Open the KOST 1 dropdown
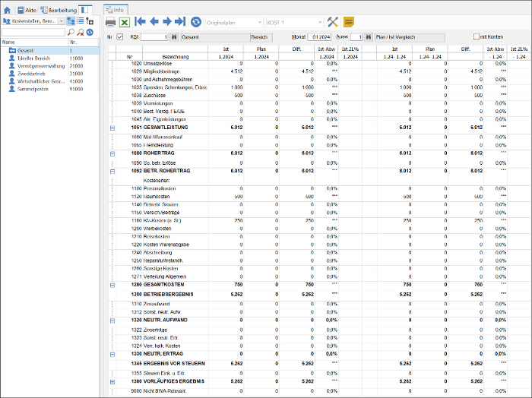This screenshot has width=532, height=398. (x=295, y=23)
